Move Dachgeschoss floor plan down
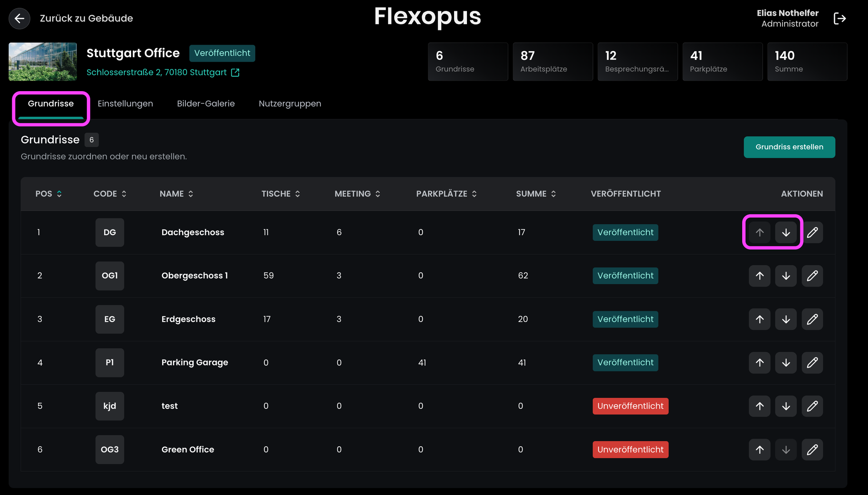Screen dimensions: 868x495 coord(786,233)
